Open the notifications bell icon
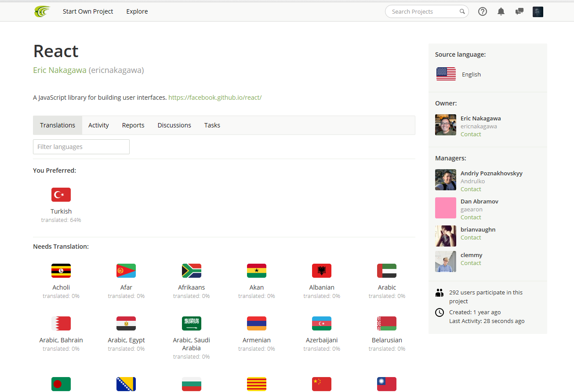574x392 pixels. [501, 12]
